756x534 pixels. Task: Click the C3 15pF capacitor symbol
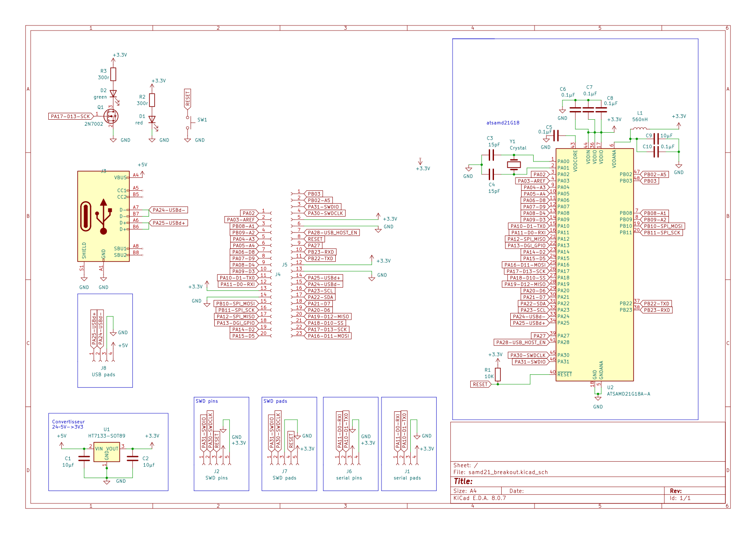tap(491, 155)
